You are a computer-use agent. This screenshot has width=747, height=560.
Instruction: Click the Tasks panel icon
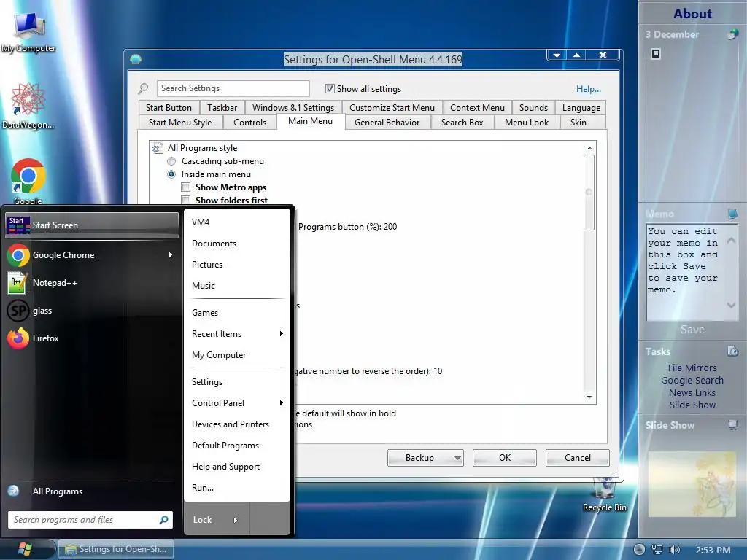[x=732, y=351]
